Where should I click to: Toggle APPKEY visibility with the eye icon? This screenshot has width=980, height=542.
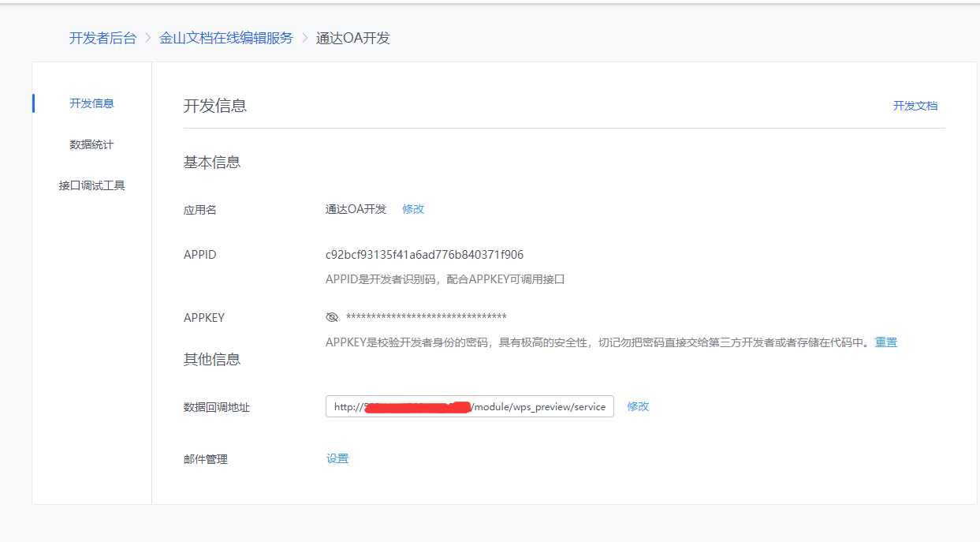point(332,317)
